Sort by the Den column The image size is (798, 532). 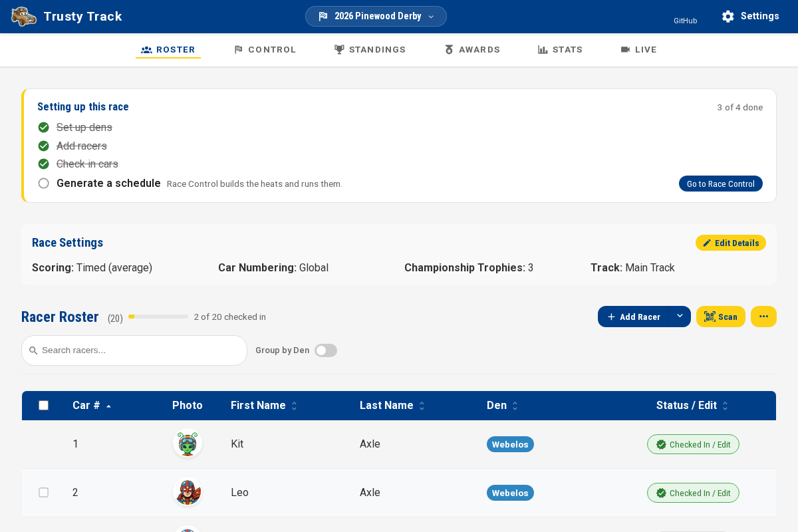(x=502, y=406)
